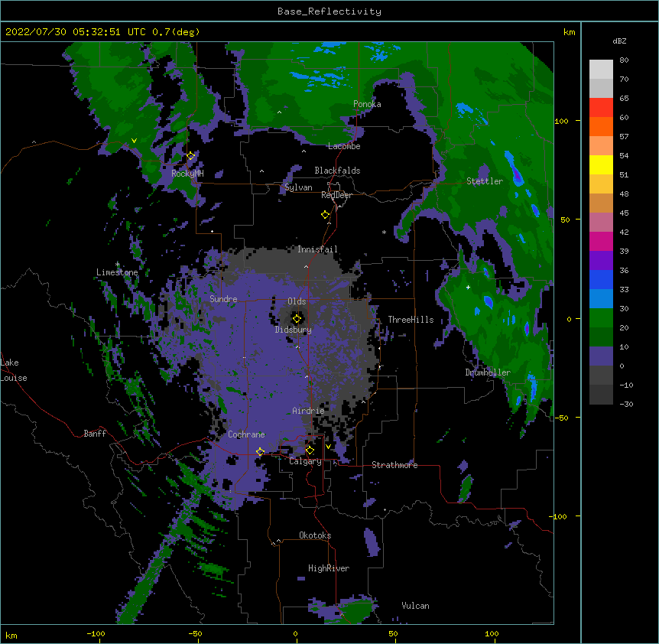Click the Vulcan town label
Screen dimensions: 659x644
pos(415,606)
